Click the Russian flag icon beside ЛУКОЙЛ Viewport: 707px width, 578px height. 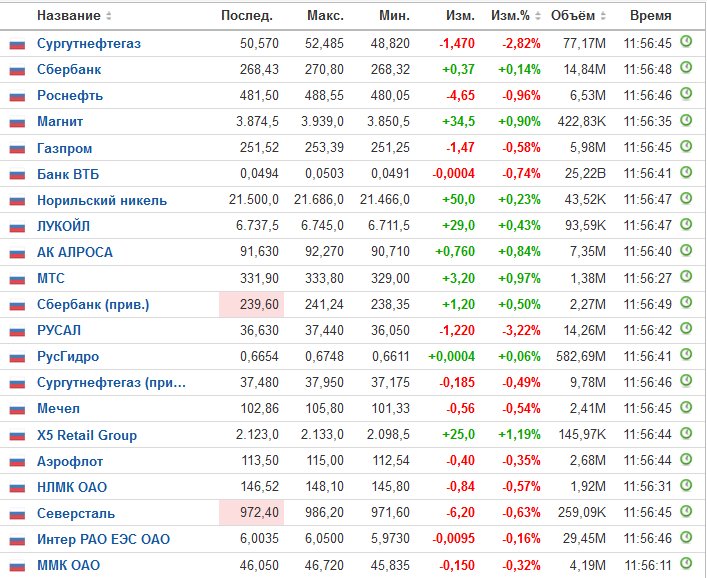pyautogui.click(x=17, y=226)
